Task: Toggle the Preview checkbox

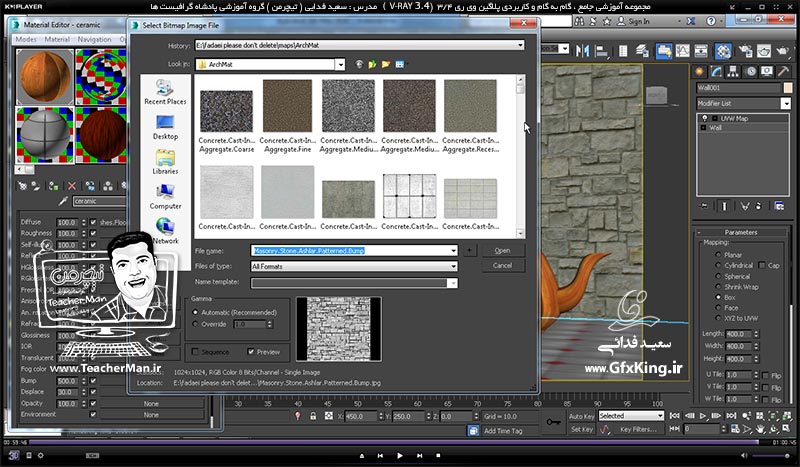Action: click(251, 352)
